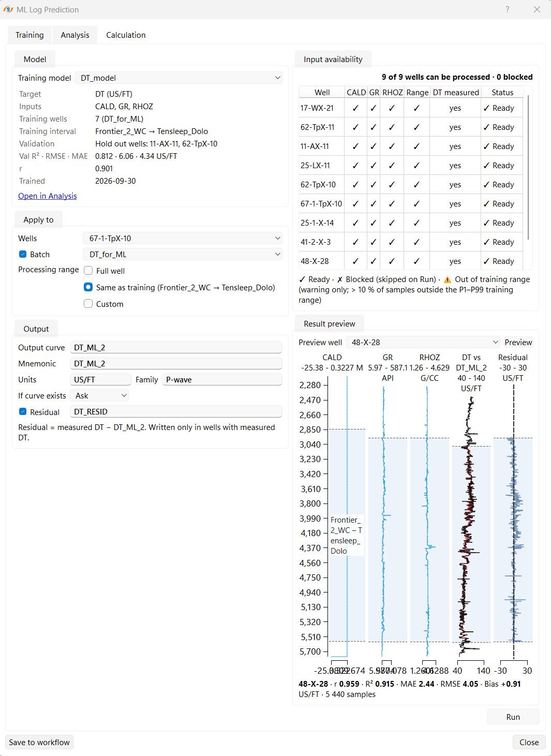The height and width of the screenshot is (756, 551).
Task: Select the Full well processing range
Action: (88, 271)
